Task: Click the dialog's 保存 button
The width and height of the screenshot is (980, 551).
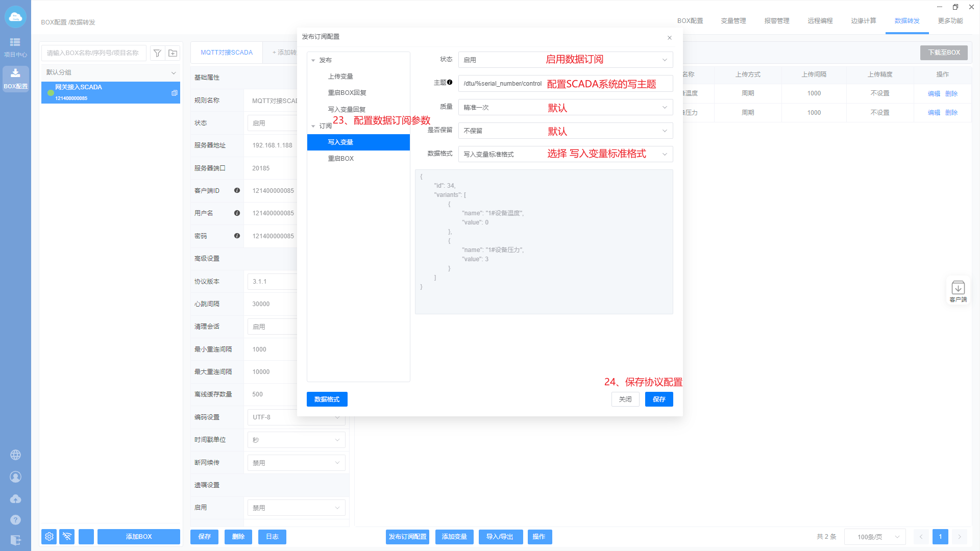Action: [x=658, y=399]
